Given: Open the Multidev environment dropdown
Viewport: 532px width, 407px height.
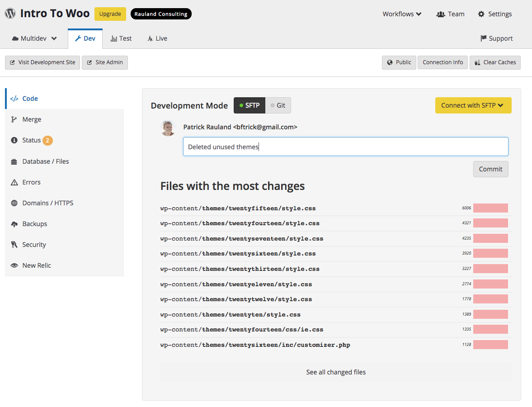Looking at the screenshot, I should [34, 38].
